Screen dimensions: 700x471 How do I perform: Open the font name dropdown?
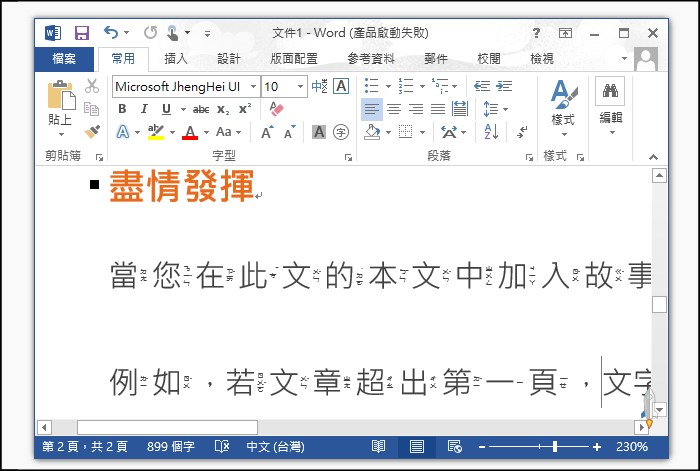[252, 87]
